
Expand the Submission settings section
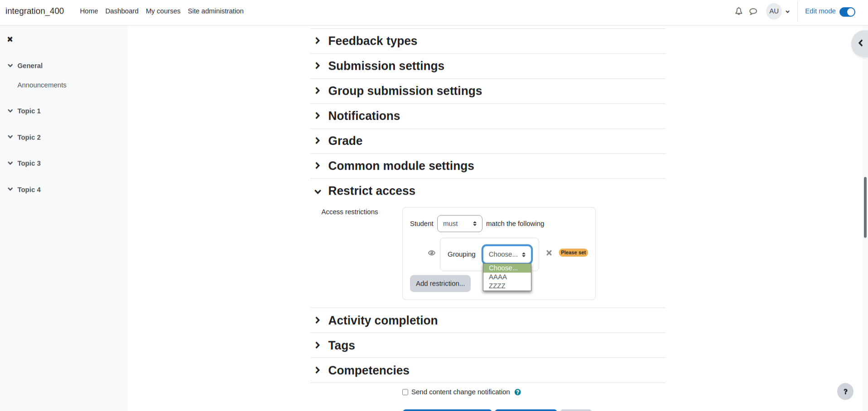point(386,66)
